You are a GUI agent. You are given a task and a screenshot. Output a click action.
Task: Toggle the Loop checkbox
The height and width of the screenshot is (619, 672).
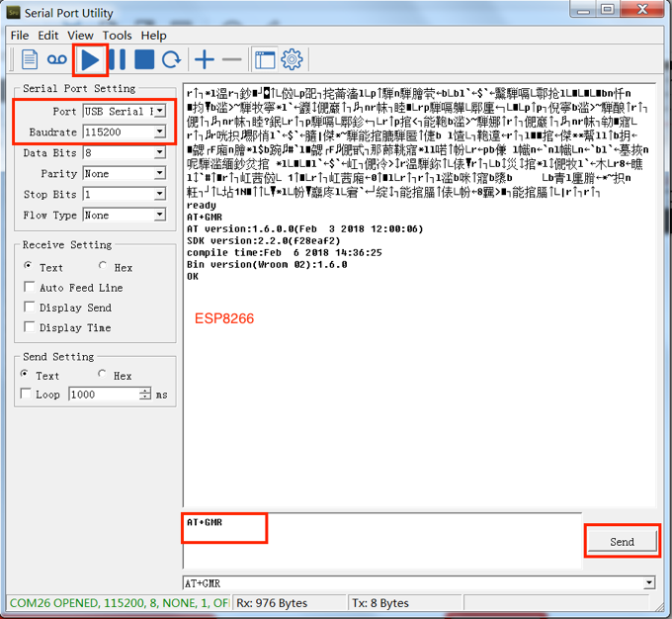26,395
